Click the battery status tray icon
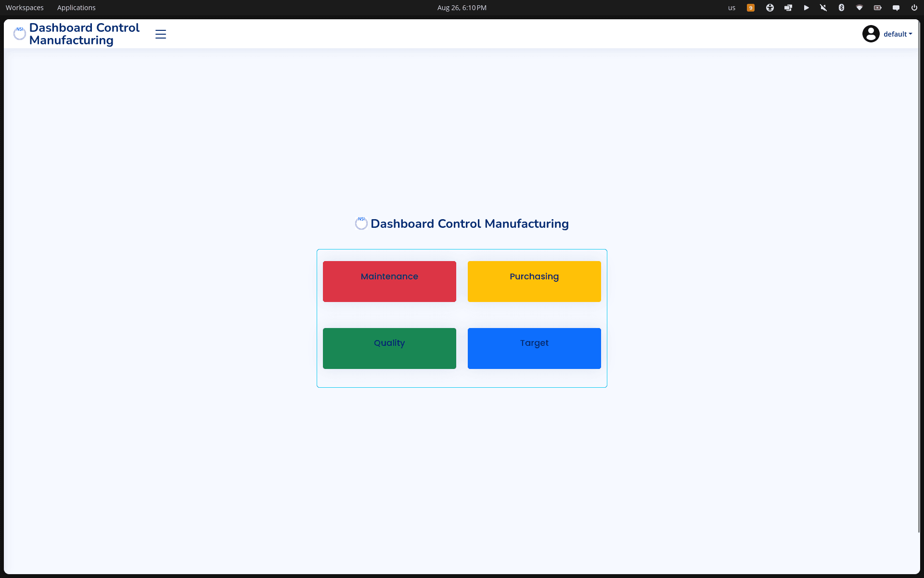Viewport: 924px width, 578px height. (x=878, y=8)
